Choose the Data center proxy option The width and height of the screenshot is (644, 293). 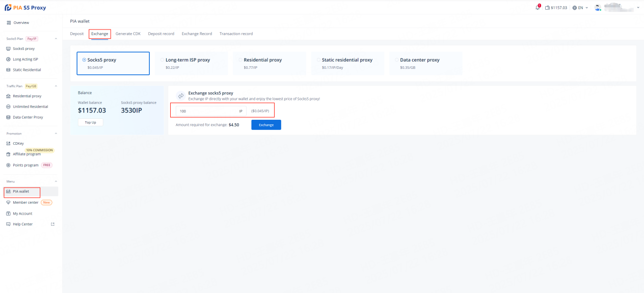[397, 60]
